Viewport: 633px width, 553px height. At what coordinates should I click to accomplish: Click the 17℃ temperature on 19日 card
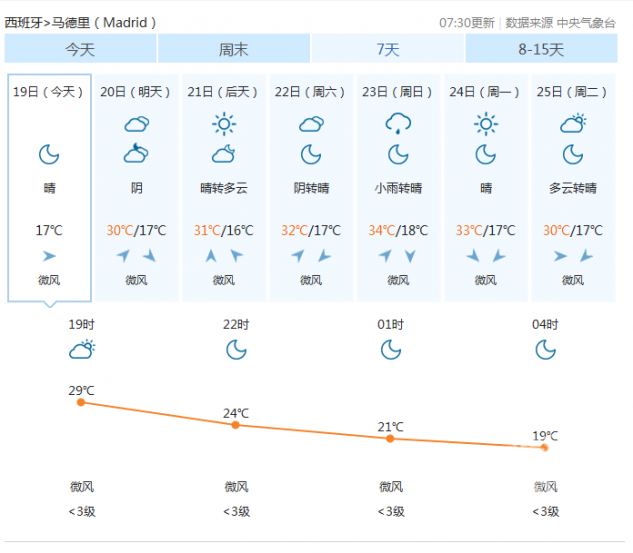pyautogui.click(x=49, y=230)
